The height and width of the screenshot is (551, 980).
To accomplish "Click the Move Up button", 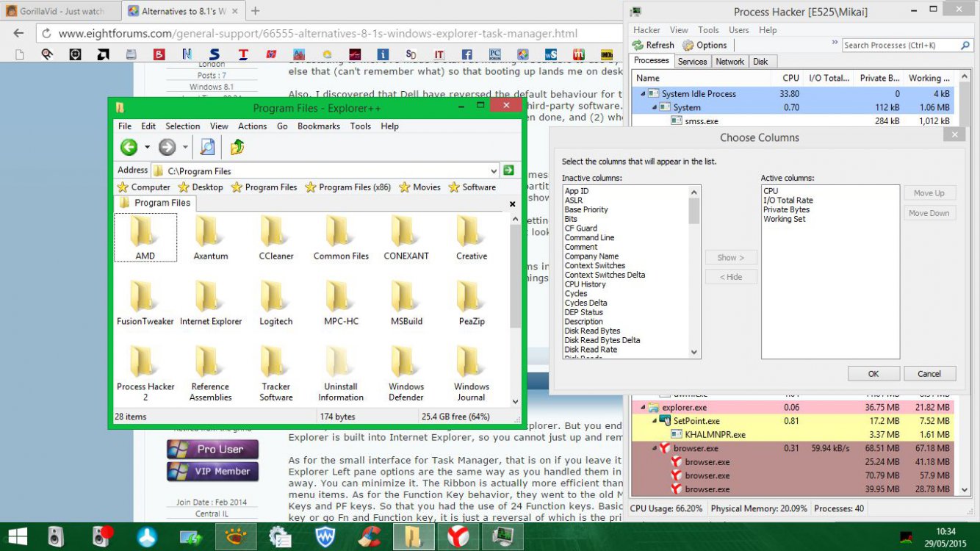I will [929, 193].
